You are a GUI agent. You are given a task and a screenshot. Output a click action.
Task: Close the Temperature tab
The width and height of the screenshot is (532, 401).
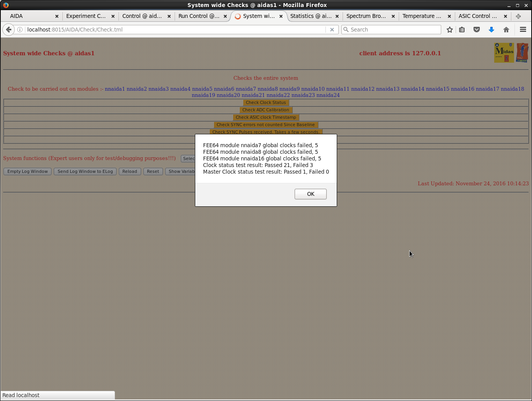[449, 16]
